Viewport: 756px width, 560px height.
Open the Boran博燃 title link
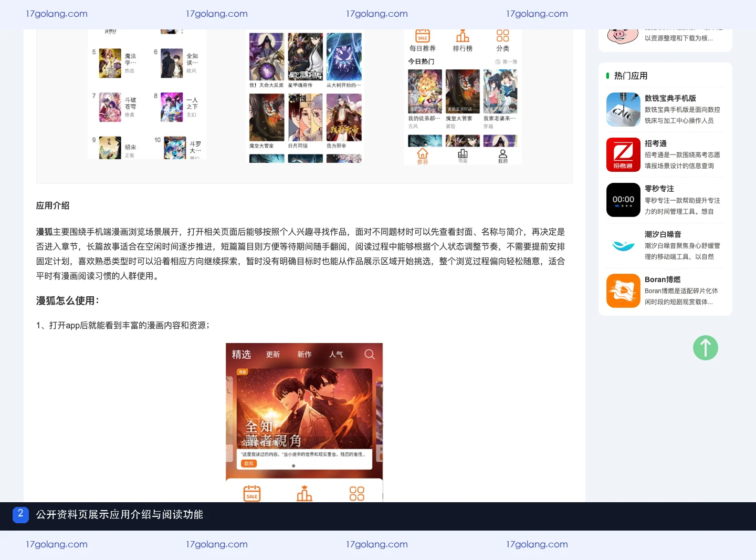[x=663, y=279]
